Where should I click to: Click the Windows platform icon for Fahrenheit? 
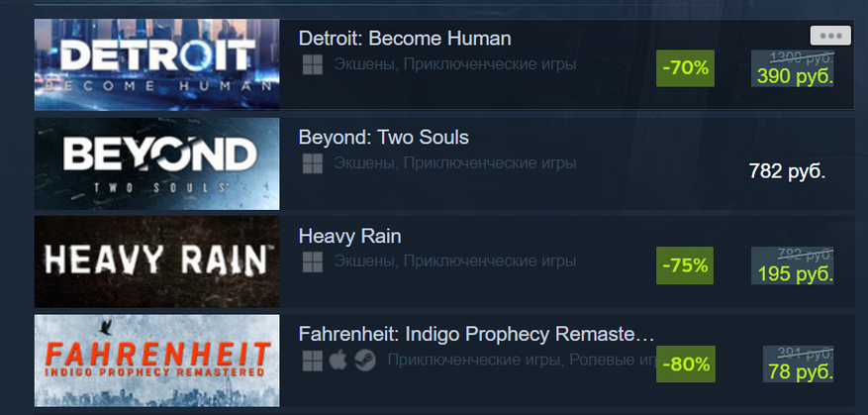[312, 361]
